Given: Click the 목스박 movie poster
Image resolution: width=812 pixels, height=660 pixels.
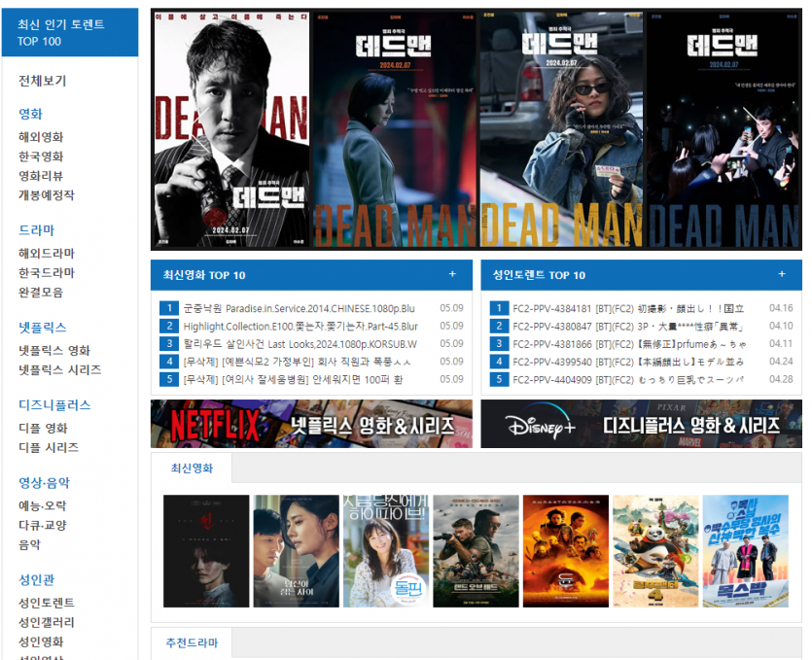Looking at the screenshot, I should (745, 551).
